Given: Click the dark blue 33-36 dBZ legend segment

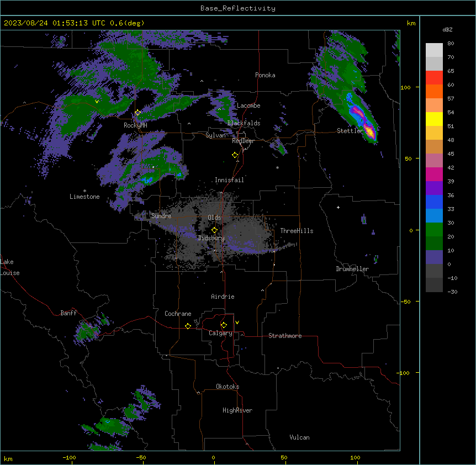Looking at the screenshot, I should click(434, 202).
